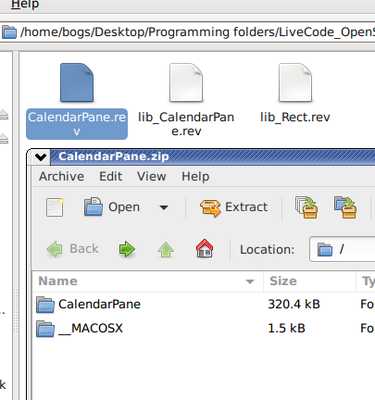Create a new archive with the blank-page icon
Screen dimensions: 375x400
pyautogui.click(x=55, y=207)
